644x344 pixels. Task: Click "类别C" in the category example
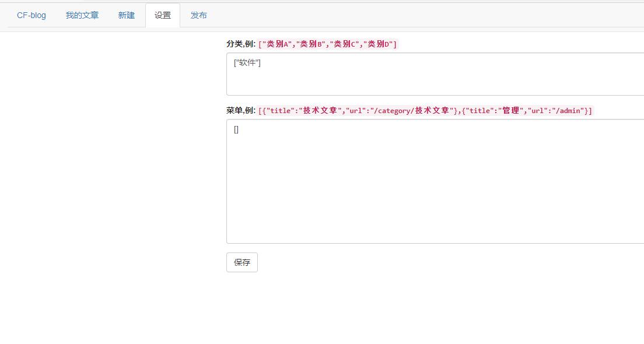coord(345,44)
